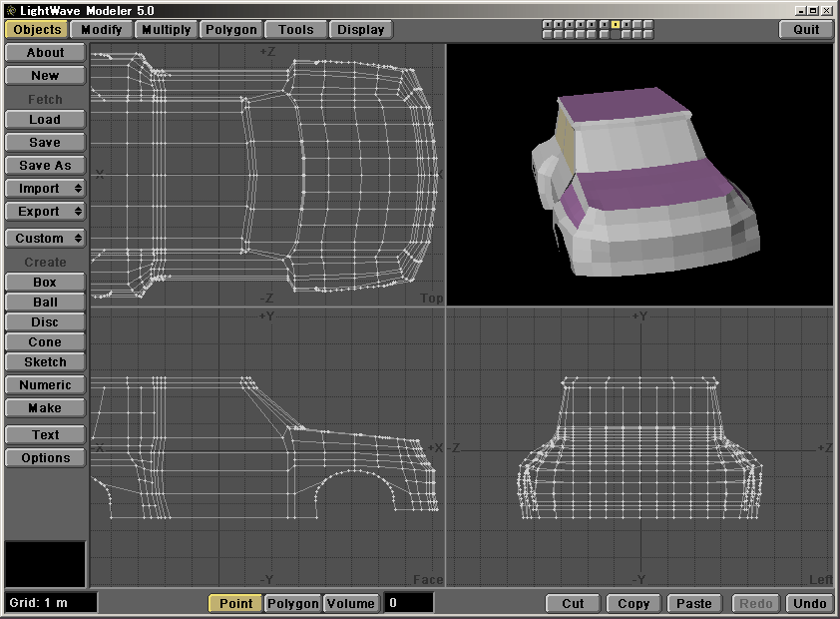Switch to Polygon selection mode at bottom
This screenshot has width=840, height=619.
click(293, 603)
